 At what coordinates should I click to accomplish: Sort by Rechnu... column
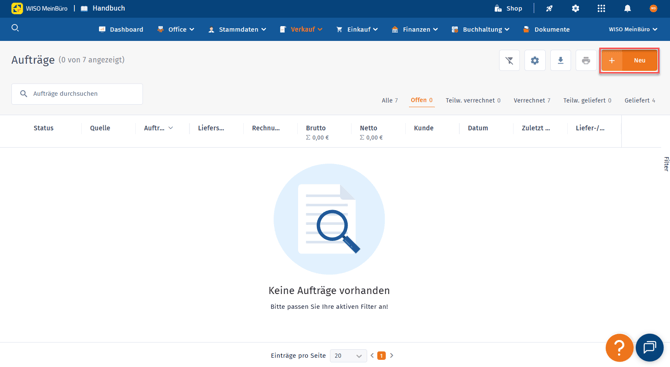(x=266, y=128)
